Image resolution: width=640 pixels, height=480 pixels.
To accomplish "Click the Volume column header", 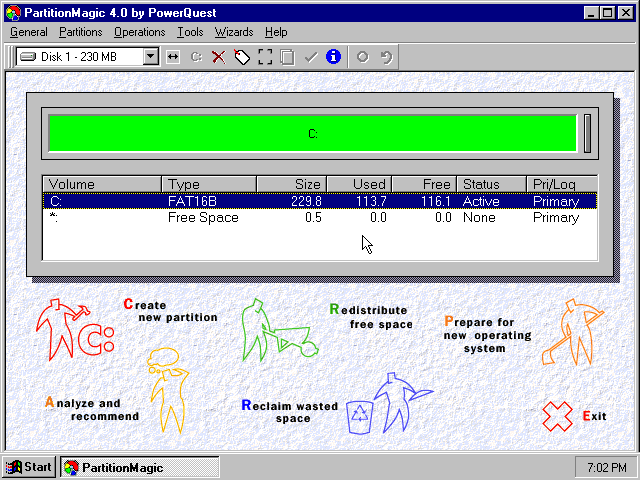I will coord(102,184).
